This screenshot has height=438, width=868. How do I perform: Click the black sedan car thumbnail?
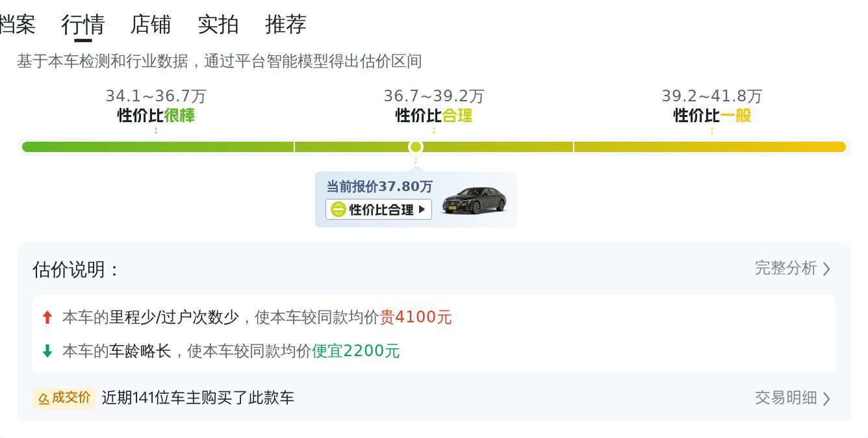point(474,200)
